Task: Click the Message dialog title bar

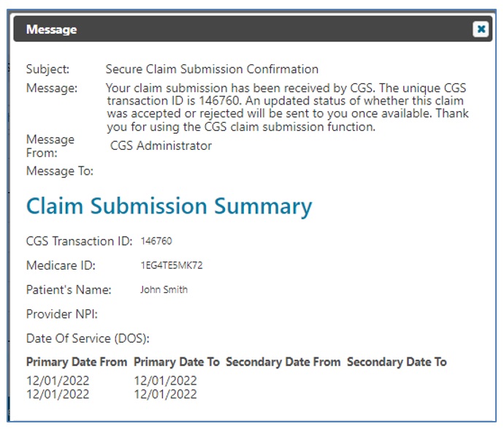Action: click(x=248, y=29)
